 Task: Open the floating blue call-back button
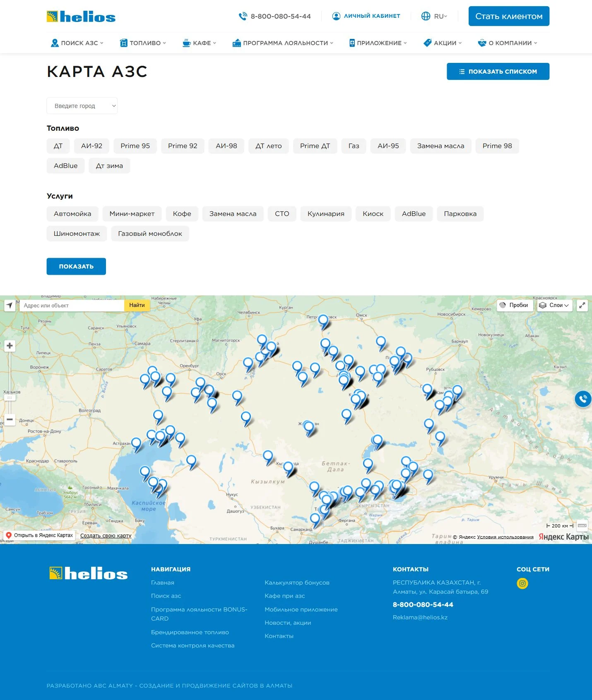[583, 399]
